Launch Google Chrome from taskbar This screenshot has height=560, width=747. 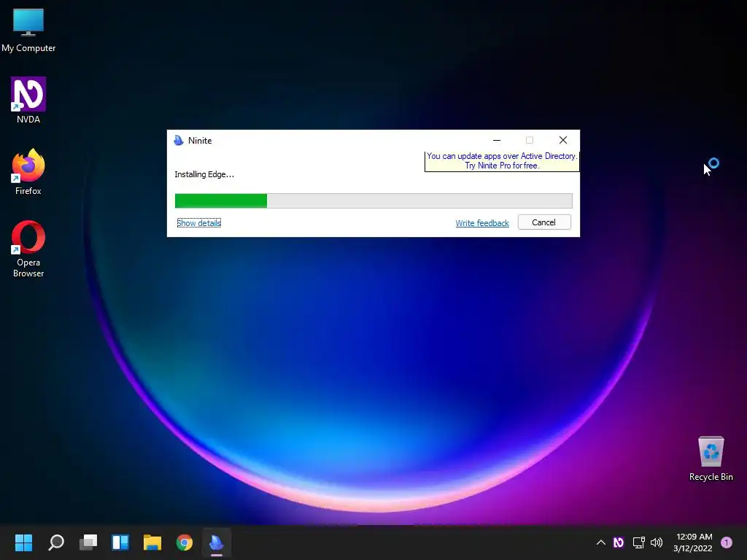click(x=185, y=542)
